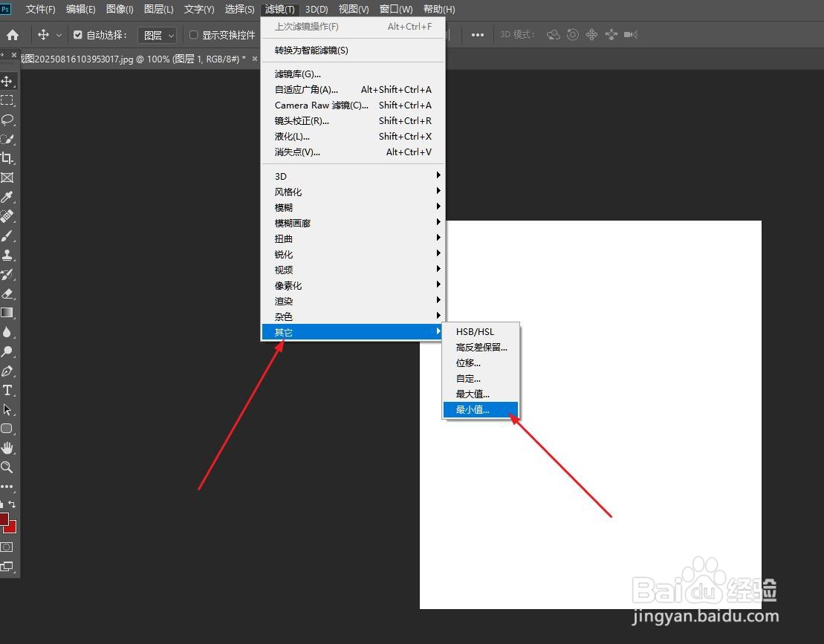824x644 pixels.
Task: Click the 3D slide icon
Action: click(x=611, y=35)
